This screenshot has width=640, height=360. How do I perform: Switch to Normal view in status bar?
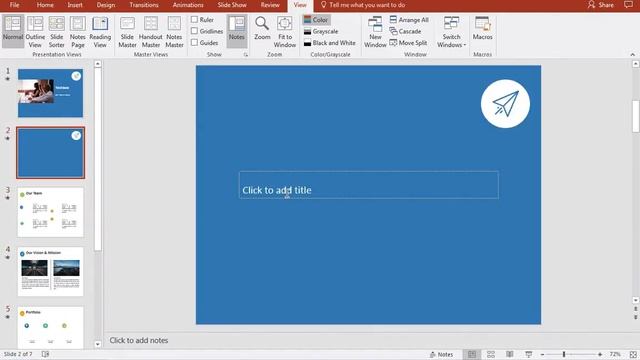pos(472,354)
